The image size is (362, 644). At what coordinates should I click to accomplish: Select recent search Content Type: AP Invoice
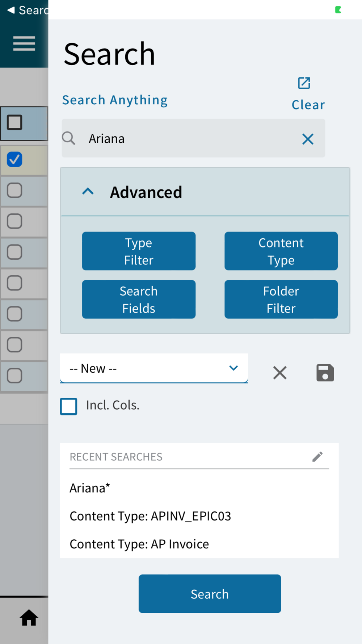(139, 544)
